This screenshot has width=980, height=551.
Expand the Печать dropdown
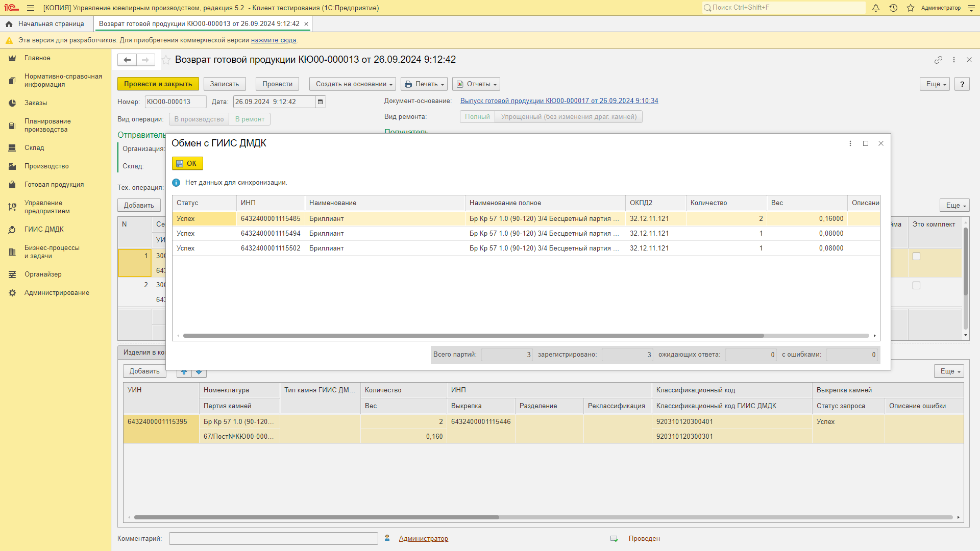[424, 84]
